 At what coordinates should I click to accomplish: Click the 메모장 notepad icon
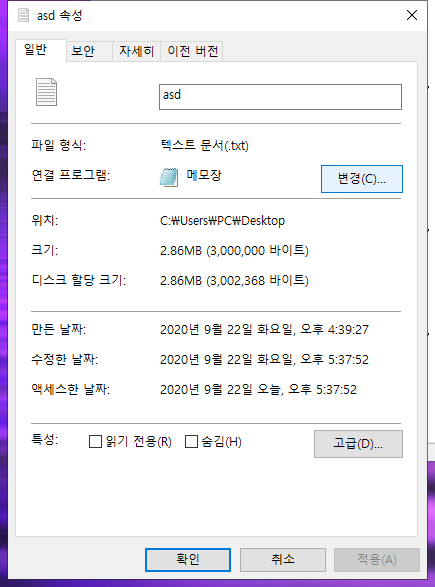click(x=169, y=177)
